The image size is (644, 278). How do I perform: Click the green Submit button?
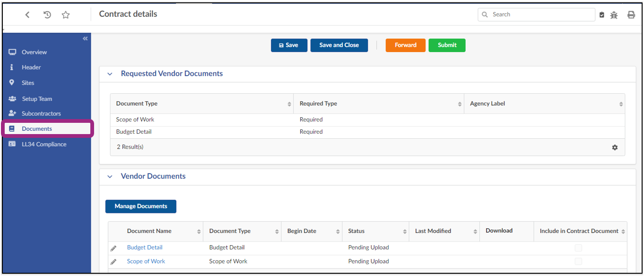point(446,45)
